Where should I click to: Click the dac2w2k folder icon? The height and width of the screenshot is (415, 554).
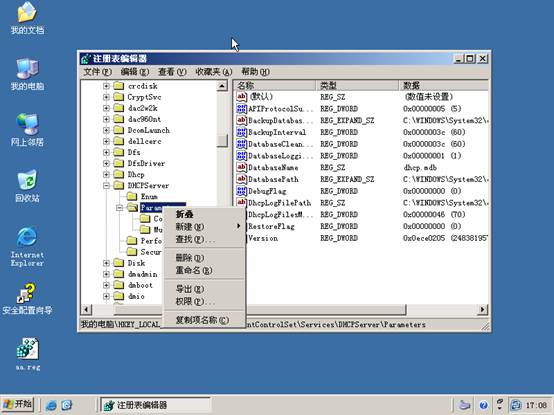[x=119, y=108]
